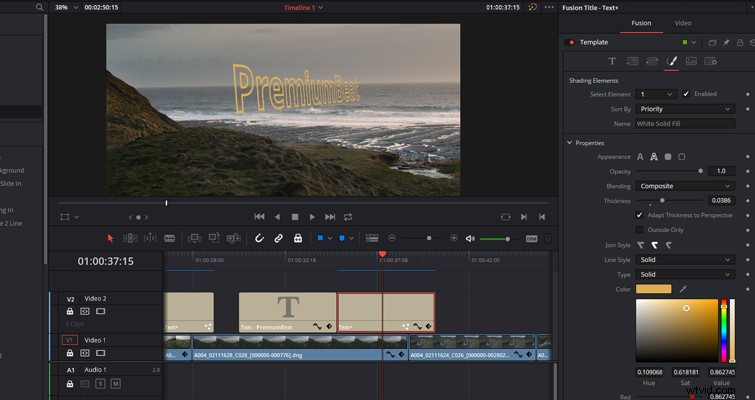Collapse the Properties section
The width and height of the screenshot is (755, 400).
tap(570, 143)
